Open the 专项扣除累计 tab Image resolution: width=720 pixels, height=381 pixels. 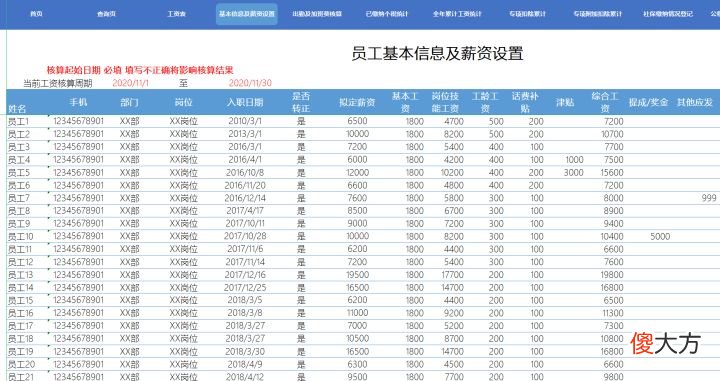click(528, 14)
